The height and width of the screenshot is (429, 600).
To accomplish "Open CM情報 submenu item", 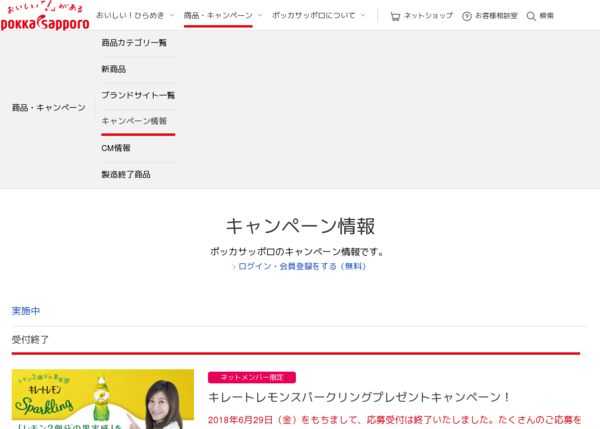I will click(116, 148).
